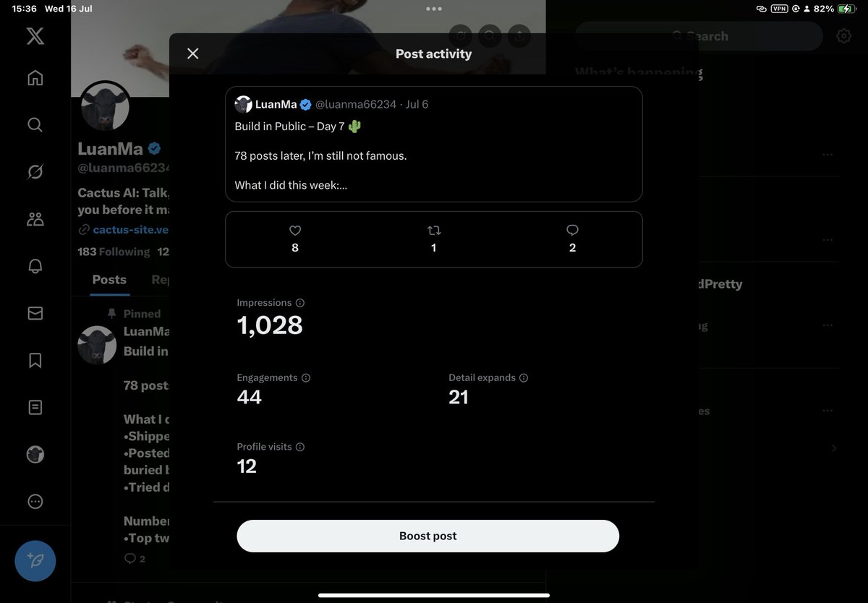Open the @luanma66234 handle in post preview

click(356, 104)
